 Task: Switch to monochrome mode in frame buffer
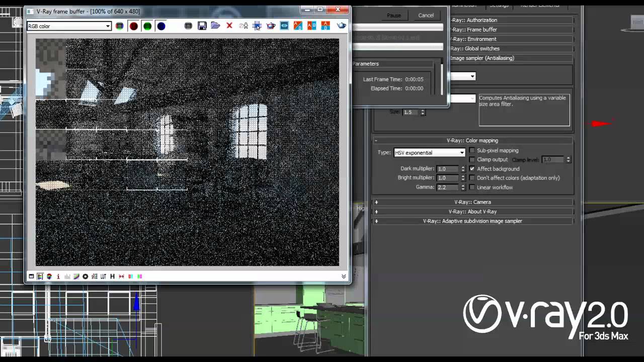point(188,26)
